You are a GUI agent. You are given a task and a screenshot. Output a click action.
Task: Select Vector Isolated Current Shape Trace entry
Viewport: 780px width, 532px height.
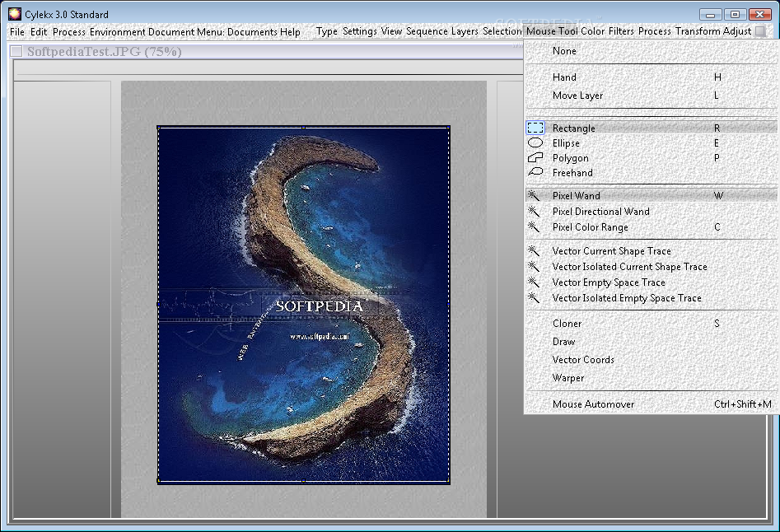point(651,267)
